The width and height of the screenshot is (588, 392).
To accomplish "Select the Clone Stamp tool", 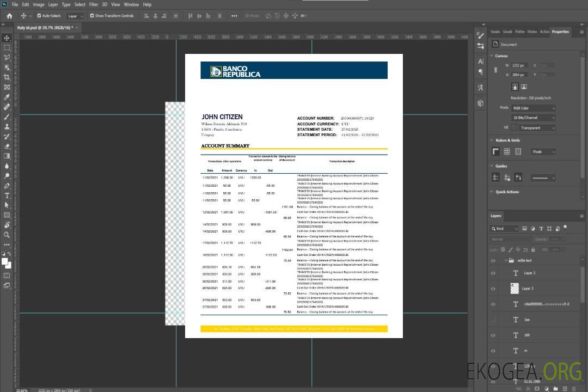I will [7, 127].
